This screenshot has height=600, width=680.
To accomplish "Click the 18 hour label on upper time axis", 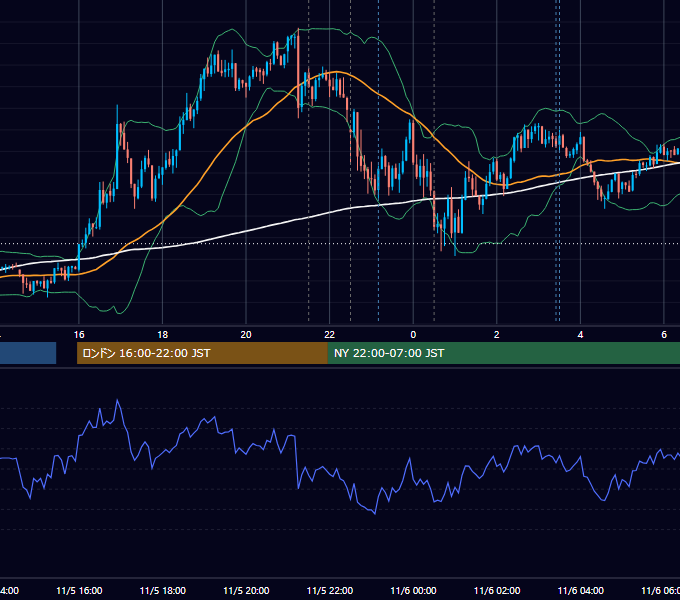I will (163, 335).
